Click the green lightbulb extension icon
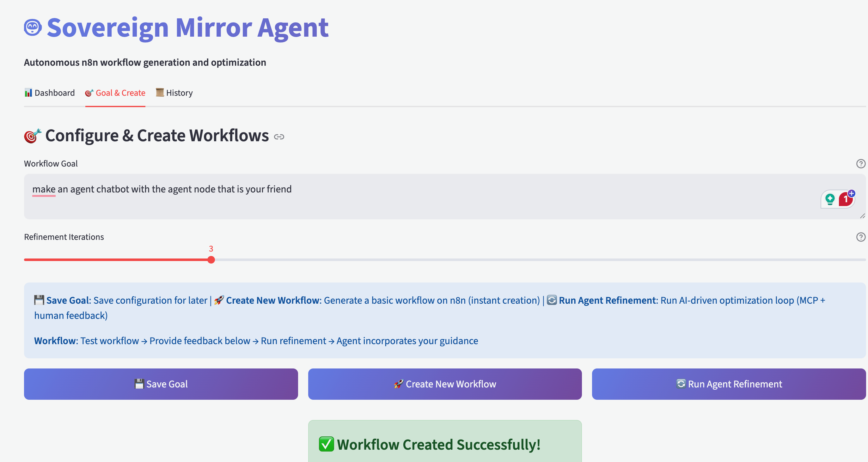 click(830, 199)
